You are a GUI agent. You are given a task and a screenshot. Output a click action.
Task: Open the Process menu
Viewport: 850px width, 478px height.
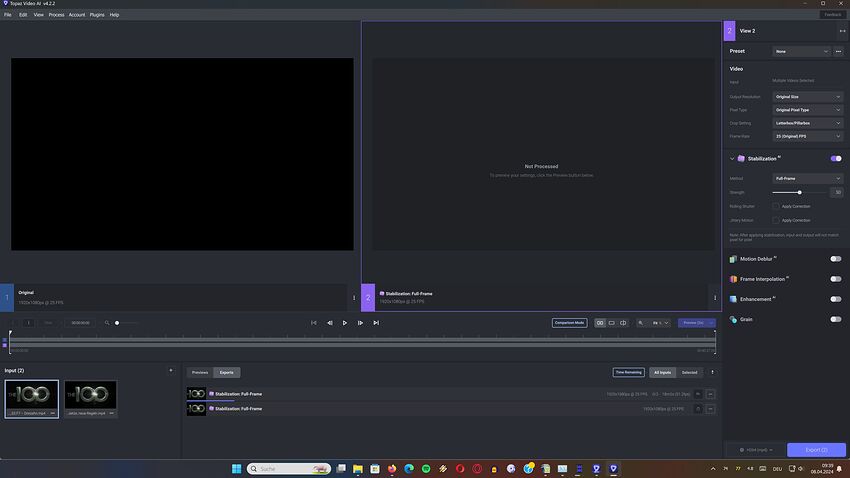click(x=56, y=15)
